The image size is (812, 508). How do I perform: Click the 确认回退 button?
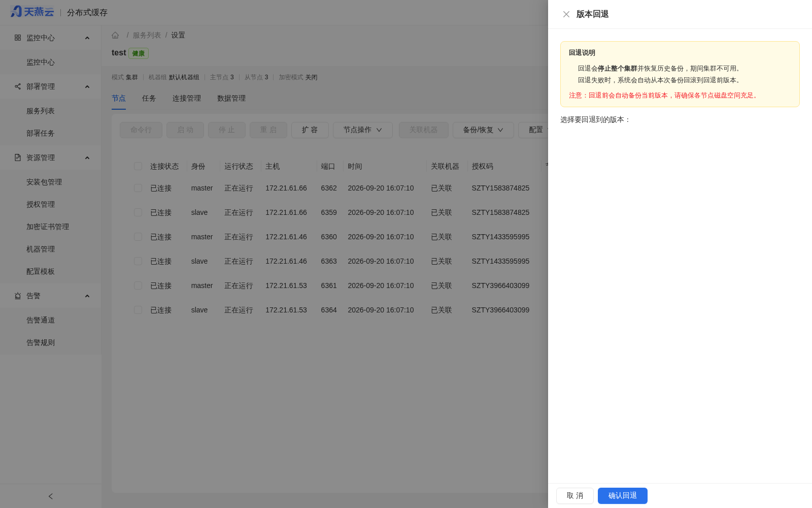click(x=623, y=496)
